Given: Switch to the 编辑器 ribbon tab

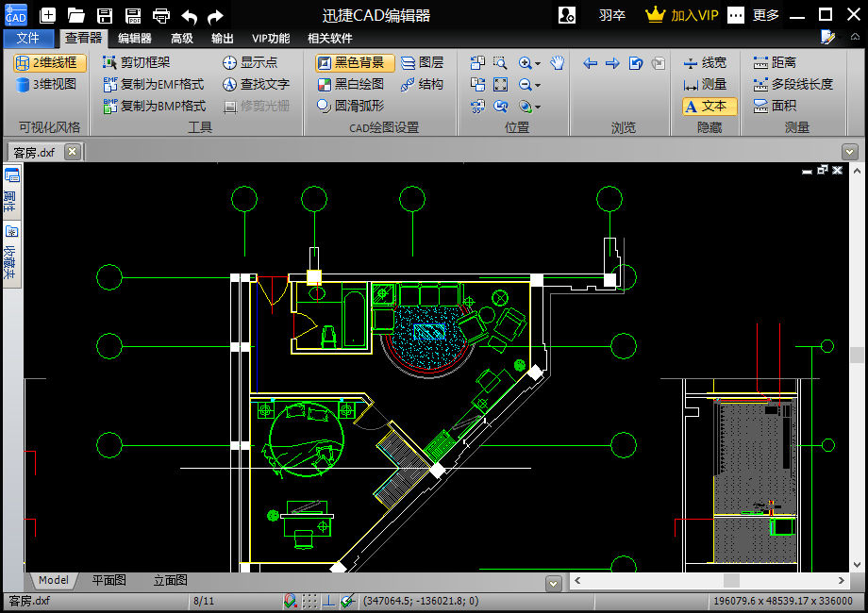Looking at the screenshot, I should (x=135, y=38).
